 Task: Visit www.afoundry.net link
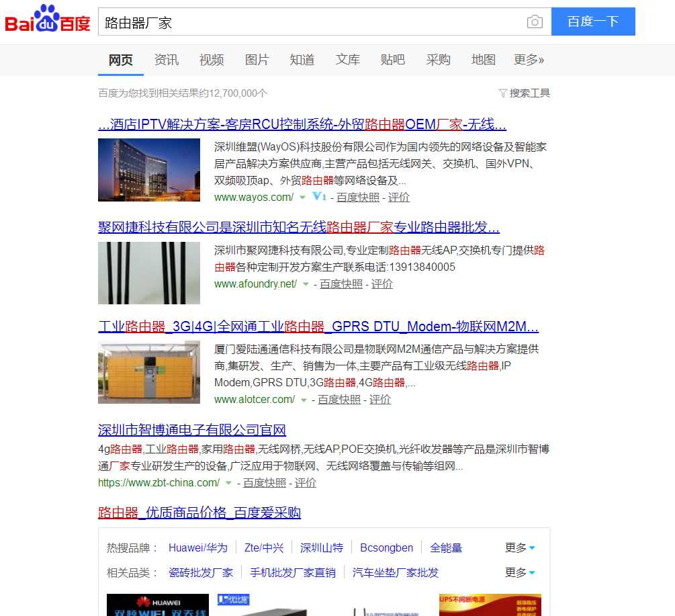(255, 284)
